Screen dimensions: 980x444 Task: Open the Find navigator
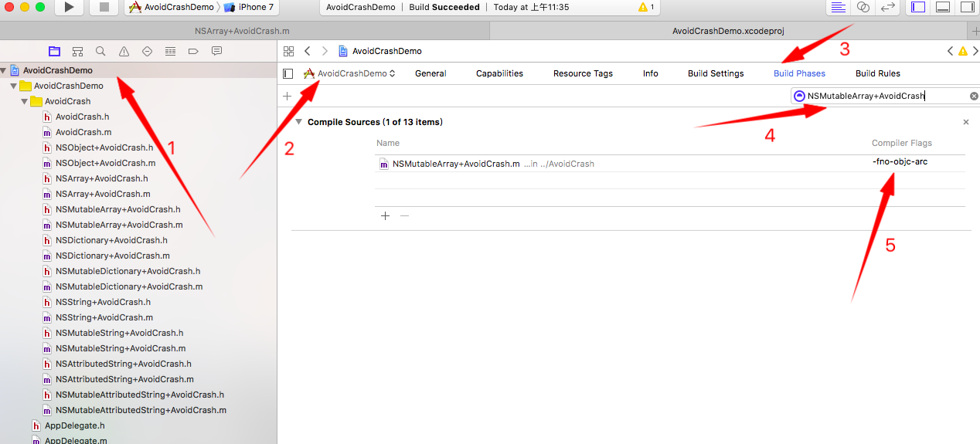[100, 51]
